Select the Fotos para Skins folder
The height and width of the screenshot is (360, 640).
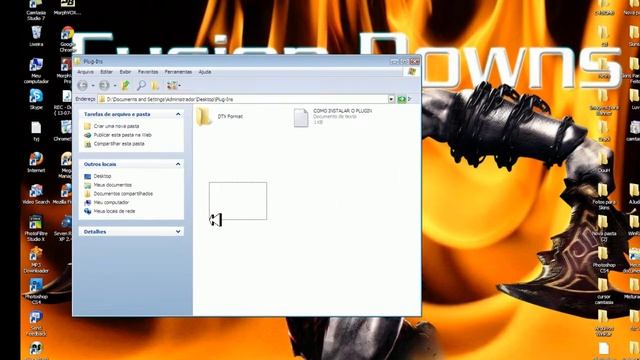604,196
